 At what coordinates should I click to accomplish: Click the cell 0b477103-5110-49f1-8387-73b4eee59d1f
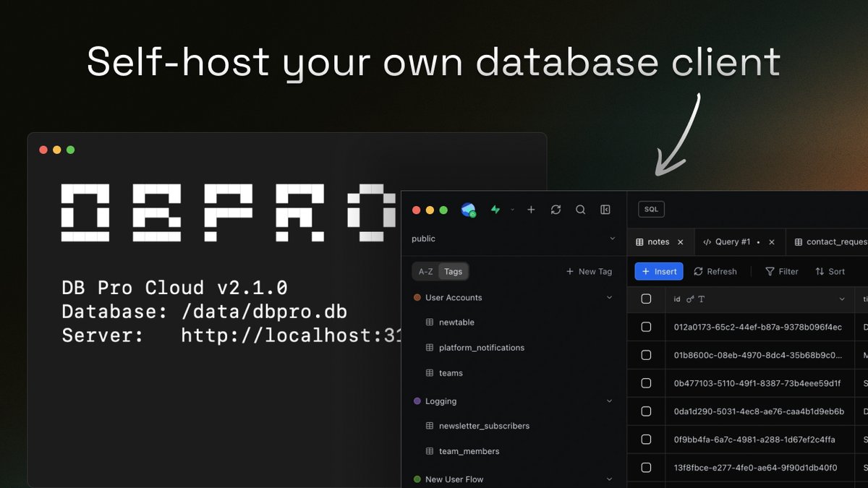click(760, 383)
